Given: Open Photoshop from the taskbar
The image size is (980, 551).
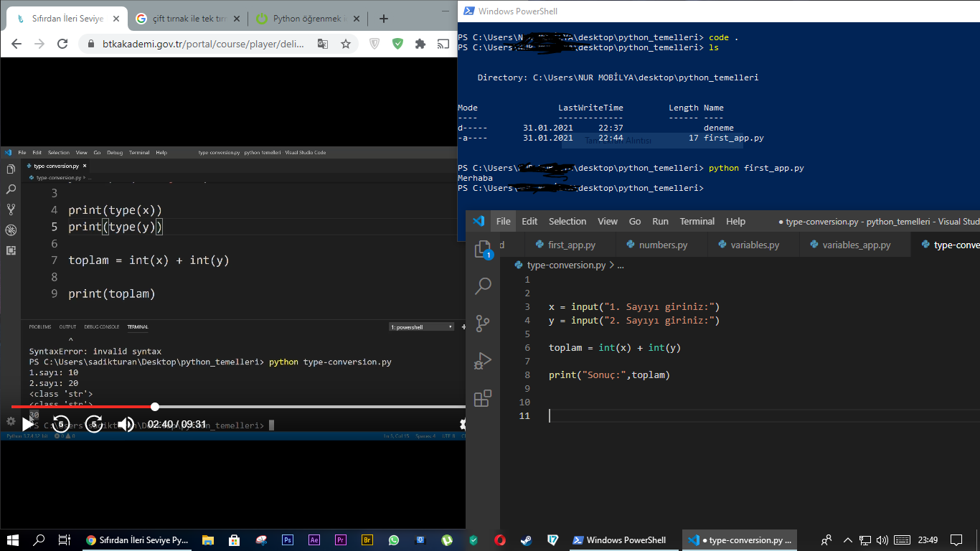Looking at the screenshot, I should click(x=288, y=540).
